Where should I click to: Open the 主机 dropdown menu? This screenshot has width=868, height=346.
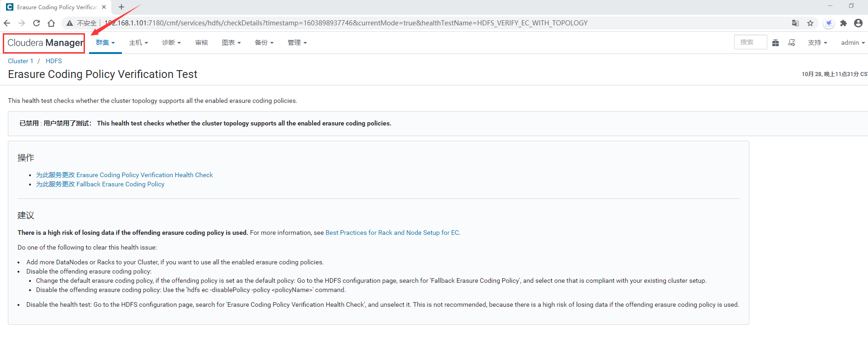pyautogui.click(x=139, y=42)
